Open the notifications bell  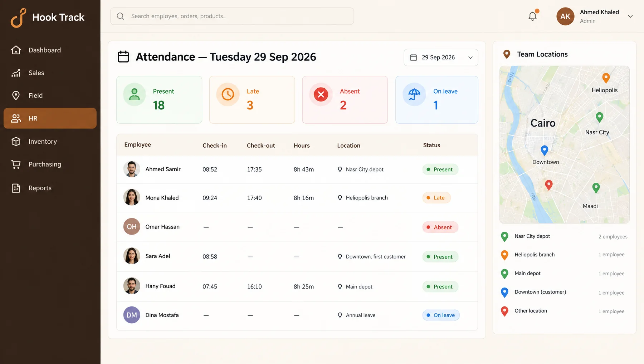click(x=532, y=16)
